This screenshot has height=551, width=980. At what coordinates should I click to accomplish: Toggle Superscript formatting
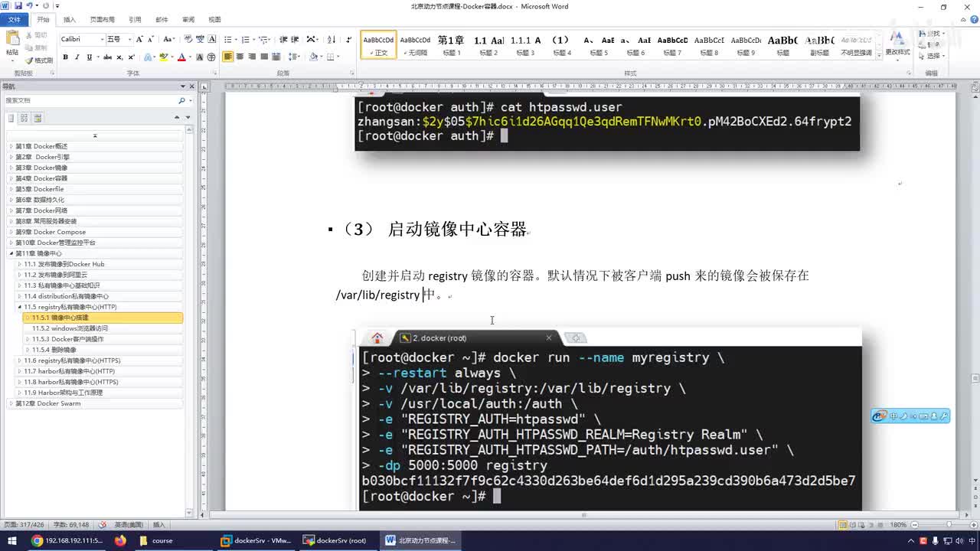pyautogui.click(x=132, y=57)
